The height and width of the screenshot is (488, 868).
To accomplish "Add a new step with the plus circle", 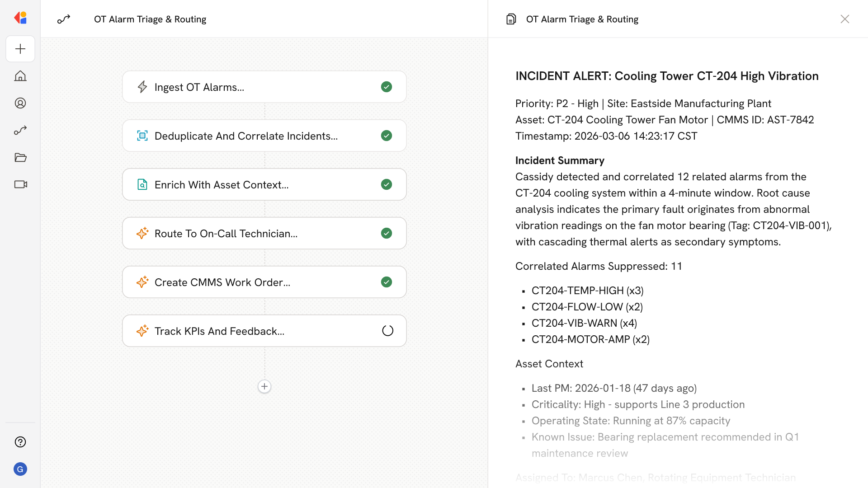I will pyautogui.click(x=264, y=386).
